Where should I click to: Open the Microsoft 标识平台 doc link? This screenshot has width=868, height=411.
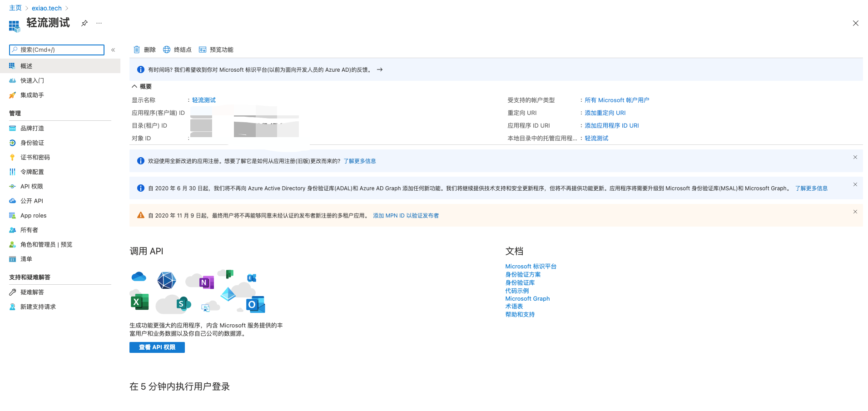[531, 266]
